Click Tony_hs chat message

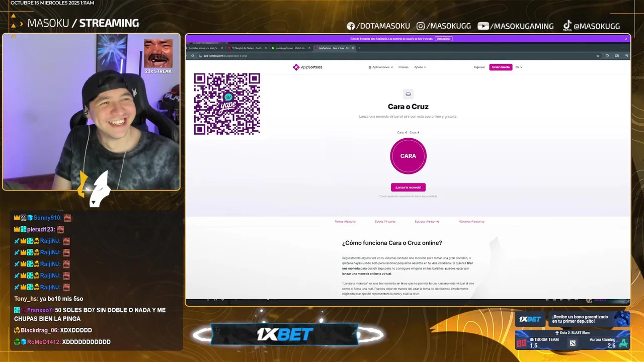[48, 299]
